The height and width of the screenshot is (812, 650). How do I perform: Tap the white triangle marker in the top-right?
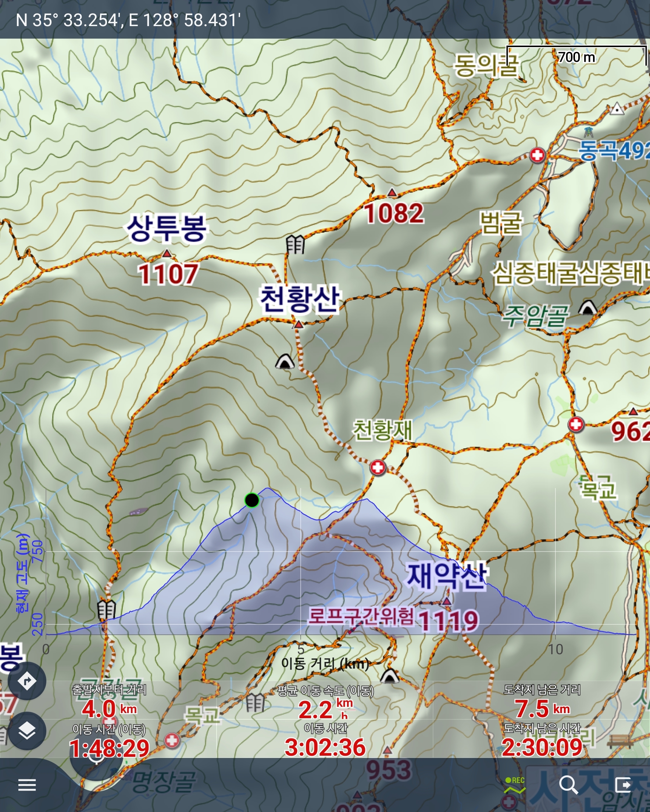tap(617, 108)
